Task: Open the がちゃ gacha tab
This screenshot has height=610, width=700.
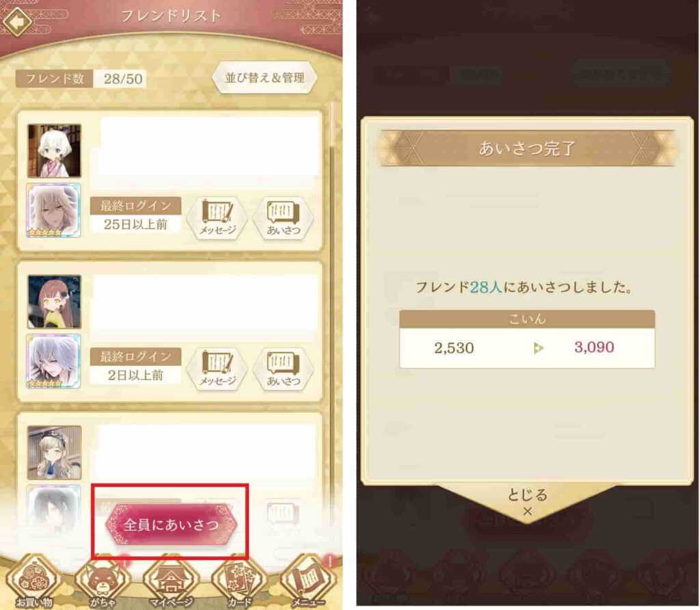Action: point(103,581)
